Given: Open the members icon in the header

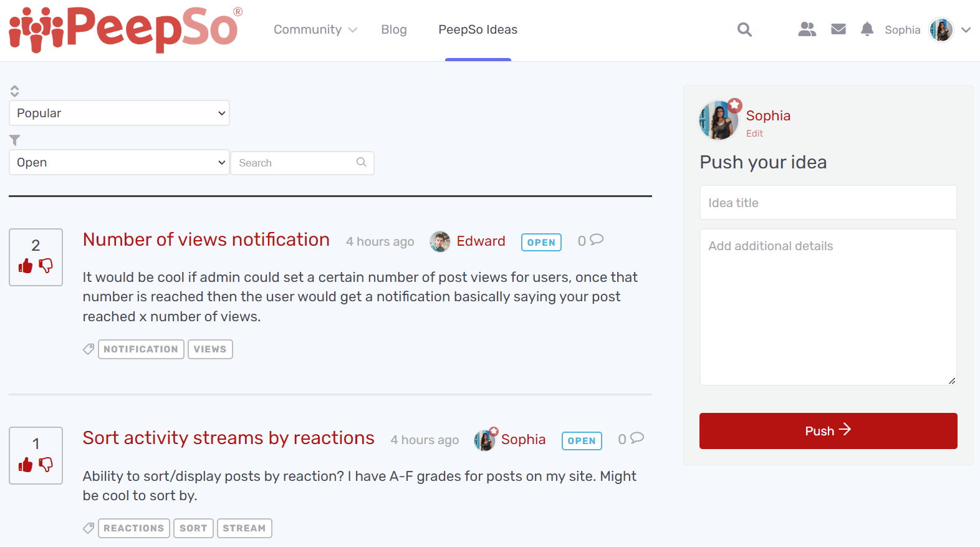Looking at the screenshot, I should [x=807, y=29].
